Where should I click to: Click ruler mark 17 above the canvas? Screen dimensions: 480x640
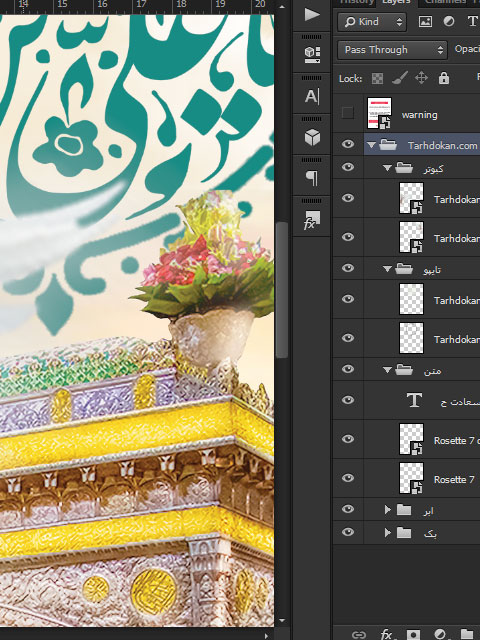point(141,4)
